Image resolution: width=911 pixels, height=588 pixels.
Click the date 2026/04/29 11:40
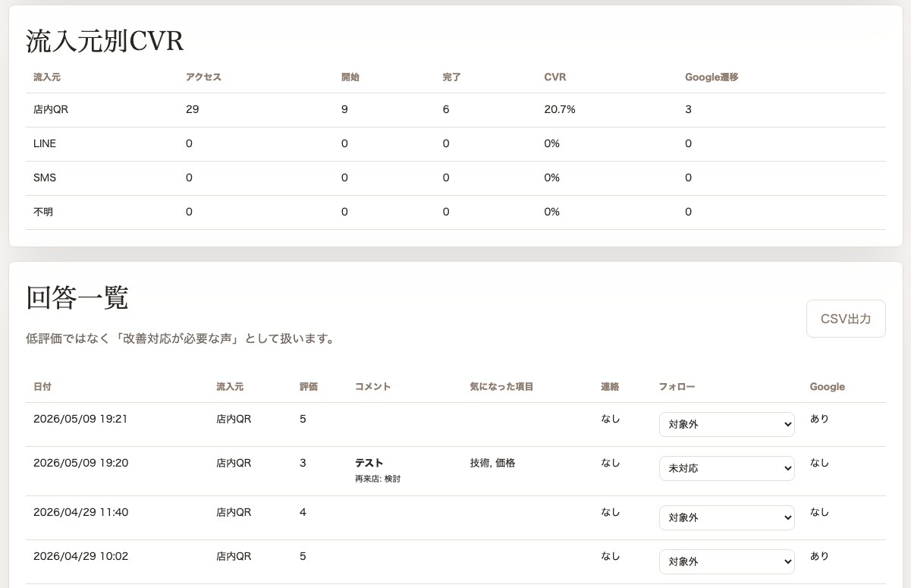[x=80, y=512]
